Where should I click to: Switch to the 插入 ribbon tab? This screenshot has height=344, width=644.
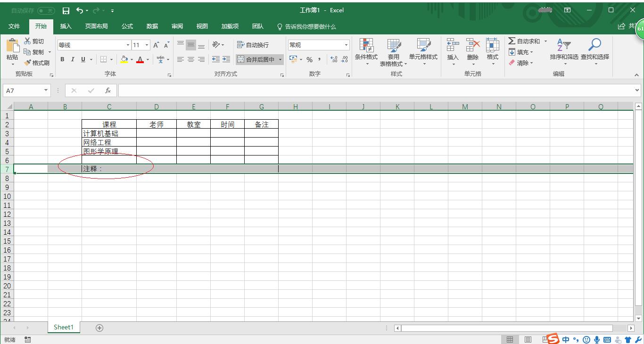click(x=66, y=26)
